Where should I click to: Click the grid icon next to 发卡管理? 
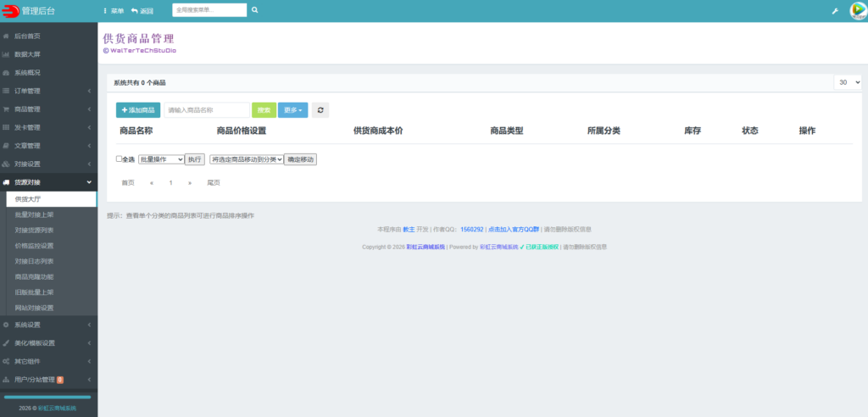point(6,127)
